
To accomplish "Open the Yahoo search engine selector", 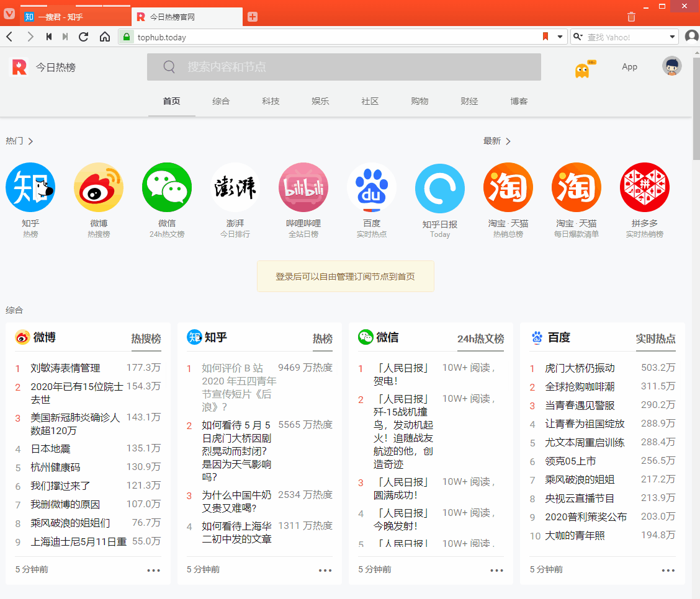I will pos(578,37).
